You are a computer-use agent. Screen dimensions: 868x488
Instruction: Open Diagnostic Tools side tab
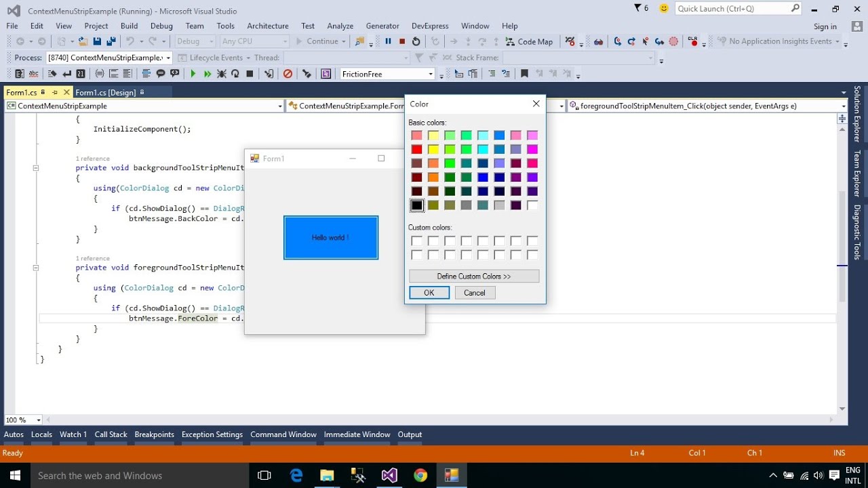[x=857, y=232]
